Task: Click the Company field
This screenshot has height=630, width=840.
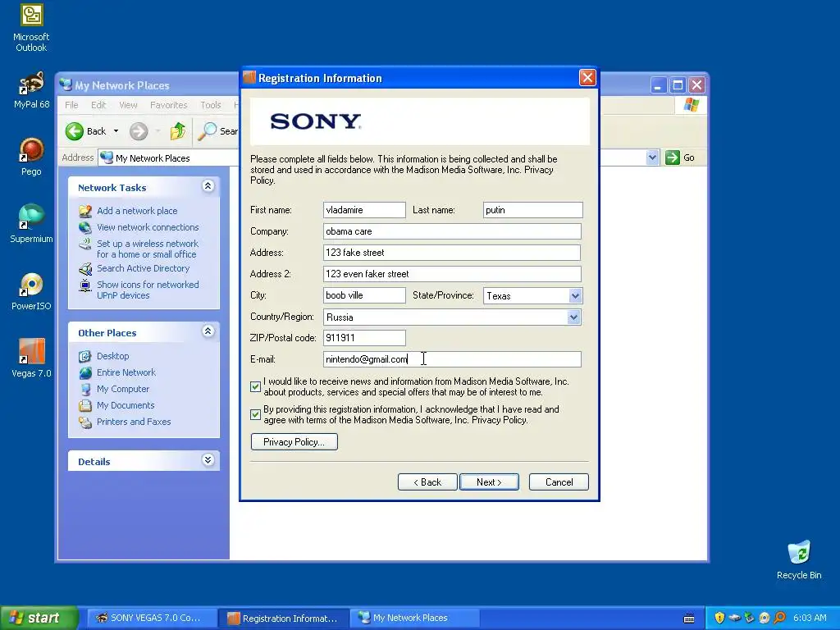Action: pos(452,231)
